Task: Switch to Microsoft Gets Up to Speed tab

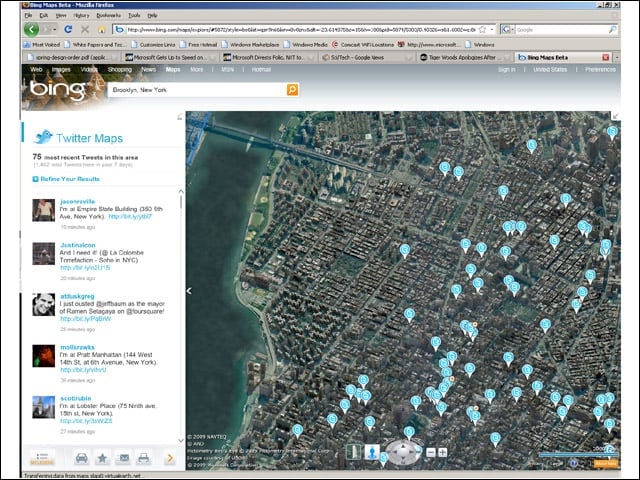Action: point(171,58)
